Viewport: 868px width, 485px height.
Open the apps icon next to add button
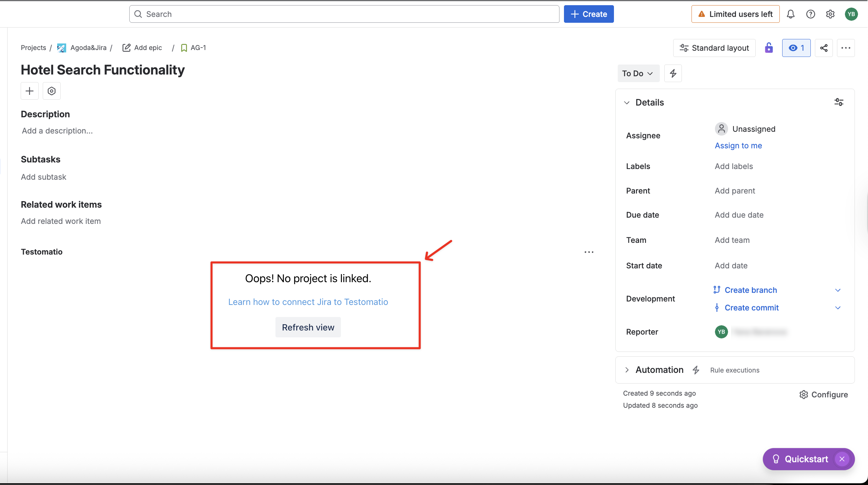tap(51, 91)
